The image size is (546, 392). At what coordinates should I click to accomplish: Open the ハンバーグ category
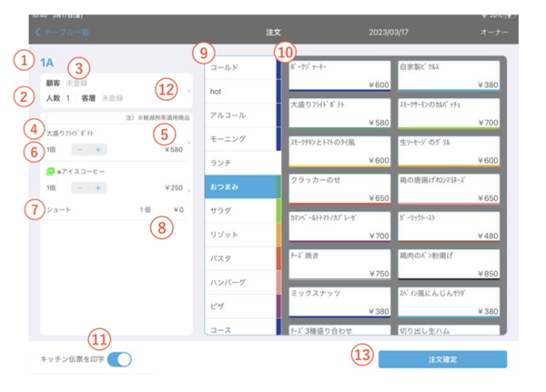coord(238,281)
